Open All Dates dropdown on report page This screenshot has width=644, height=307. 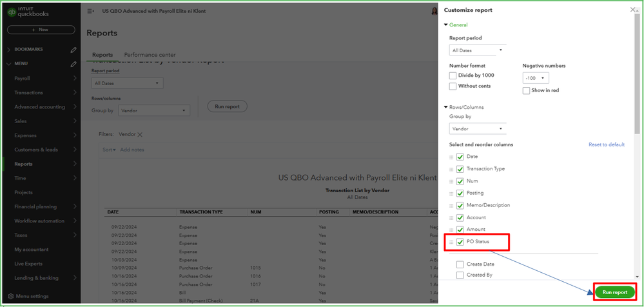(x=128, y=83)
